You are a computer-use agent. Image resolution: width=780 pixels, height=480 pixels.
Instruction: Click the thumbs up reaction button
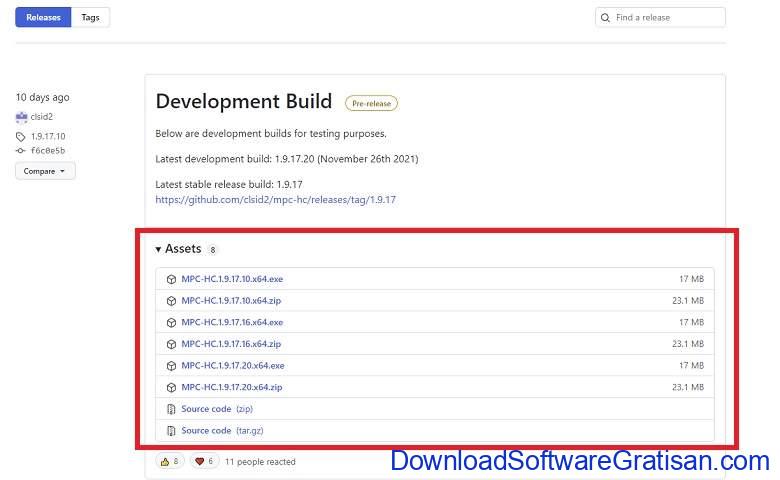tap(170, 462)
